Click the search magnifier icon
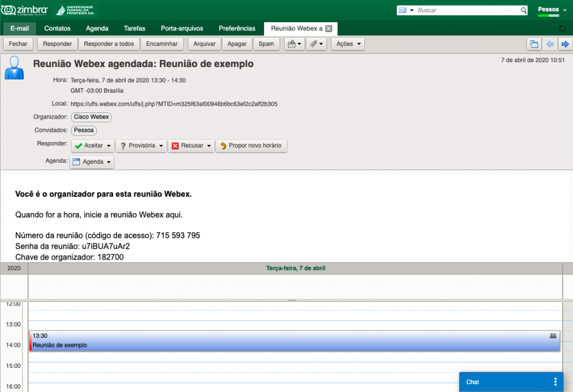The image size is (573, 392). pyautogui.click(x=524, y=11)
